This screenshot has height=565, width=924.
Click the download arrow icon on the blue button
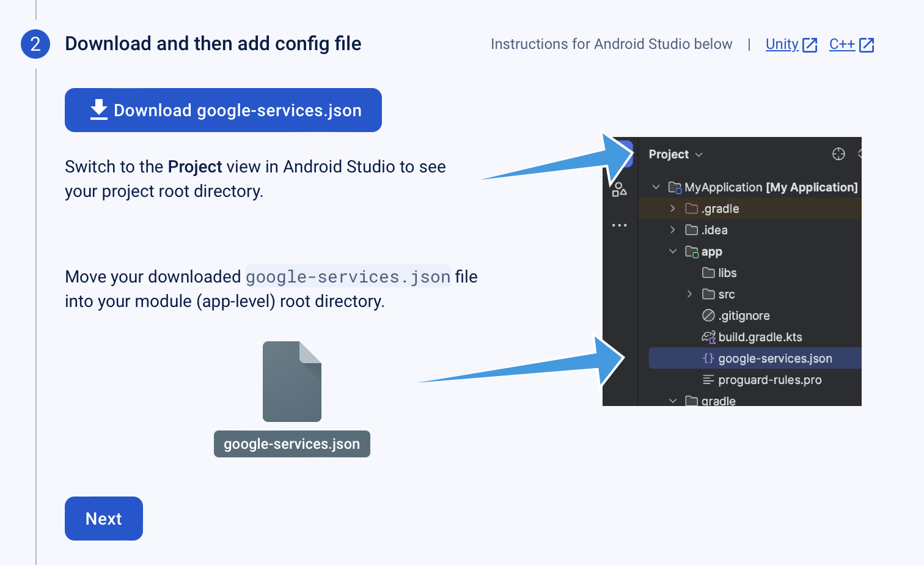(98, 110)
